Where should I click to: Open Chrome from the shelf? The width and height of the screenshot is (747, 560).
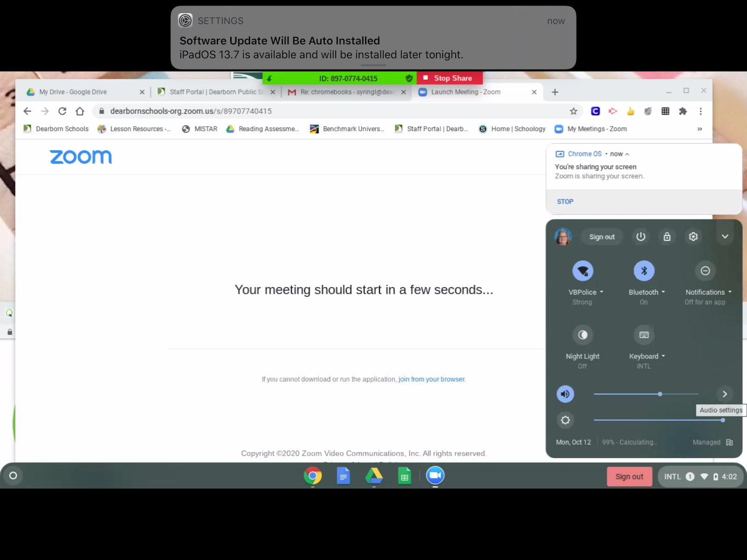click(313, 476)
